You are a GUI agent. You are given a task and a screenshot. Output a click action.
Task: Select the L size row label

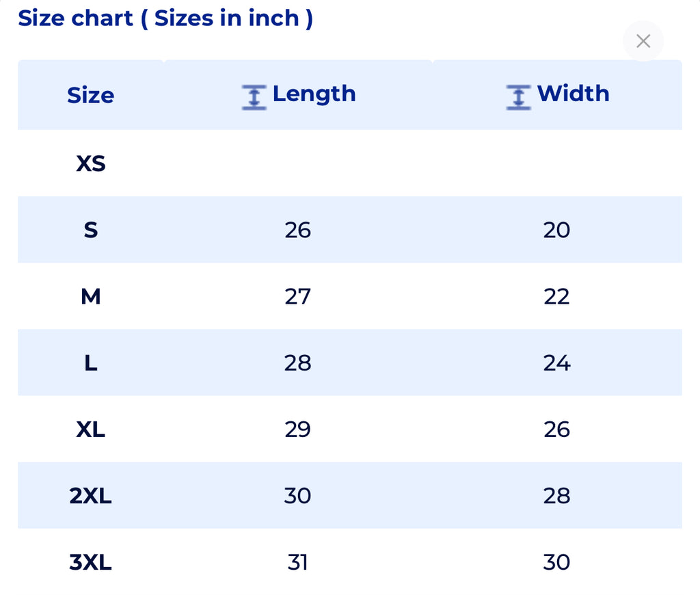(91, 362)
